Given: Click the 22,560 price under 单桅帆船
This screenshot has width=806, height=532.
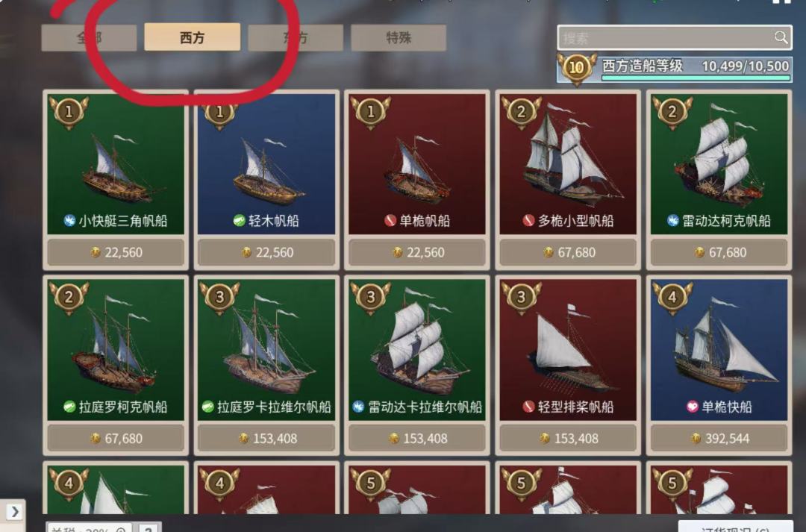Looking at the screenshot, I should pos(417,252).
